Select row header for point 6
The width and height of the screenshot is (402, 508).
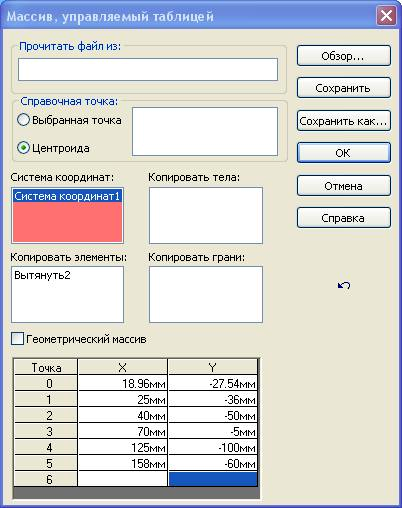(x=46, y=479)
